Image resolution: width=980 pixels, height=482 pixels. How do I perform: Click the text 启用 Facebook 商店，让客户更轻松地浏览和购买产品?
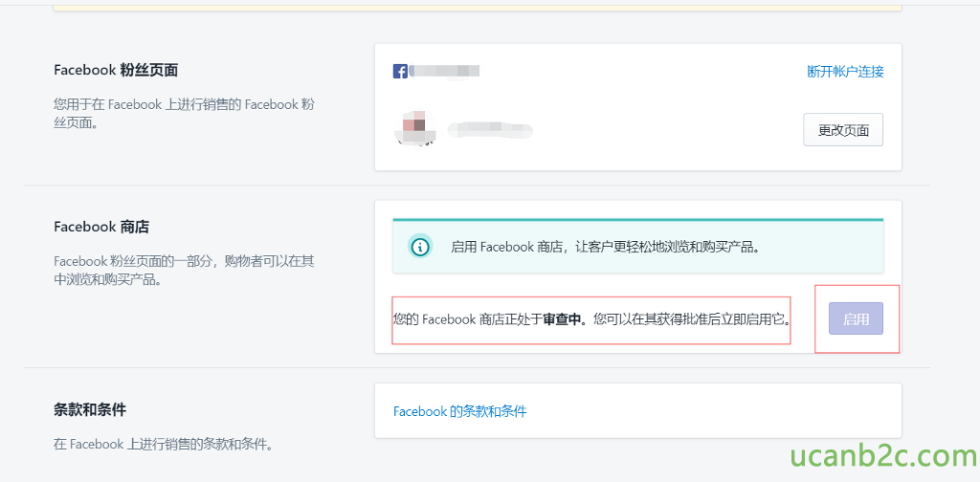pyautogui.click(x=606, y=248)
